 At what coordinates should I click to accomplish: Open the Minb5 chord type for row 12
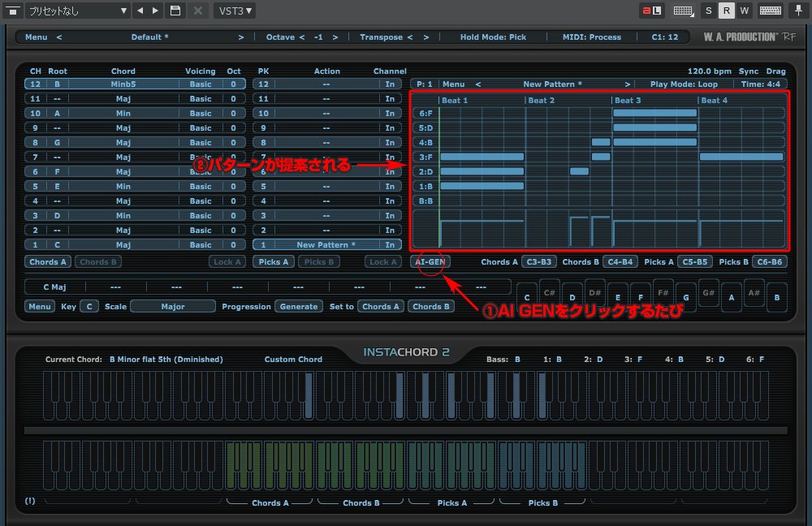[123, 84]
